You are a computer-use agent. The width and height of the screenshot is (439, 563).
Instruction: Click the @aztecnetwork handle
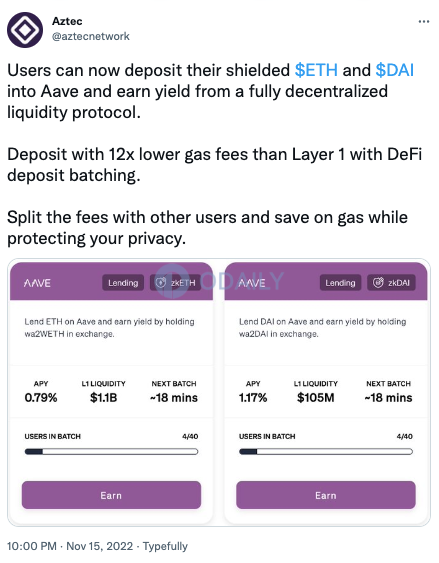click(91, 36)
